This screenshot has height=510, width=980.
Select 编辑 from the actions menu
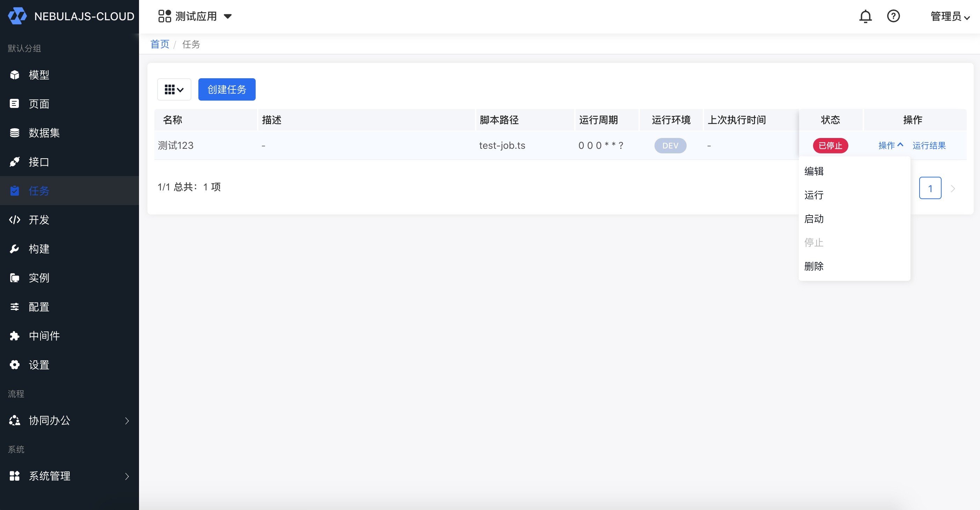(x=814, y=171)
